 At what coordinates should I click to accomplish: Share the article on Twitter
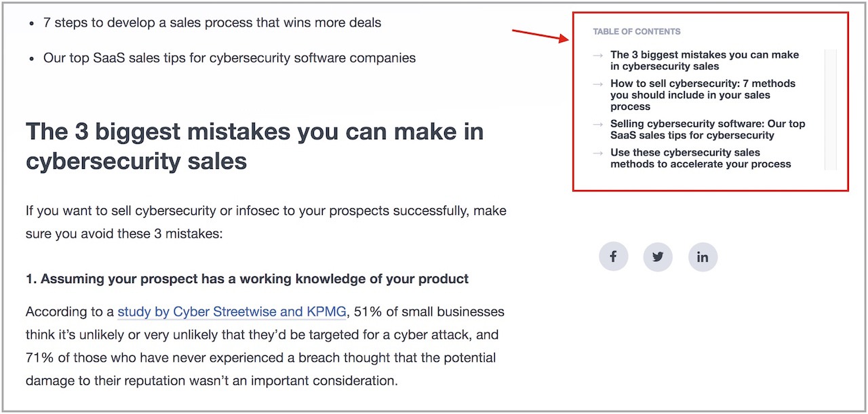658,257
